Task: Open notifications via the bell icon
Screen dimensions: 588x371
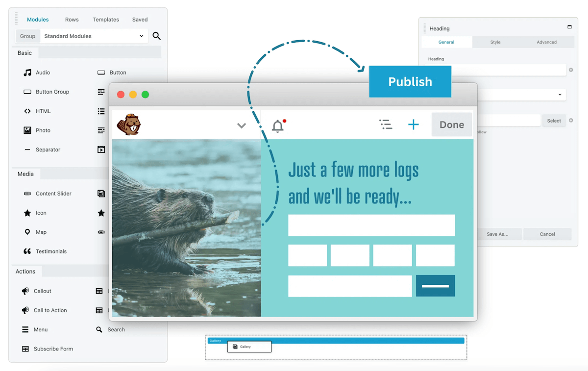Action: [x=278, y=126]
